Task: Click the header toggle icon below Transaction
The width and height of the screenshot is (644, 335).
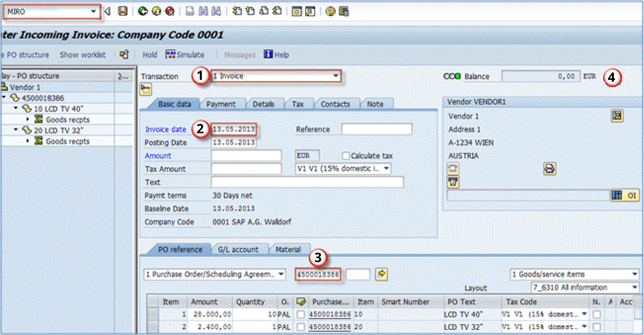Action: coord(146,90)
